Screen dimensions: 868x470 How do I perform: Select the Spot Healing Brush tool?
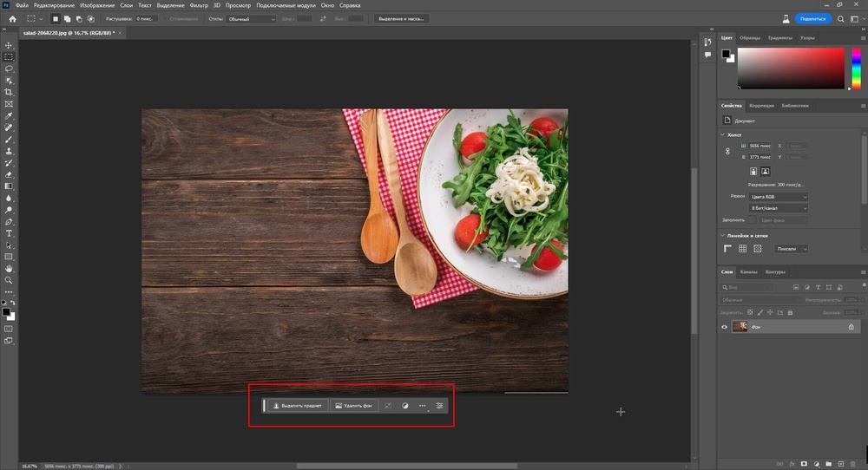pyautogui.click(x=9, y=127)
